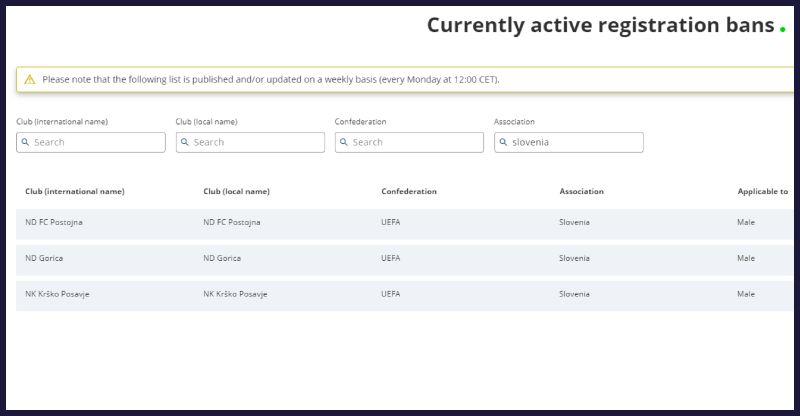The image size is (800, 416).
Task: Click the Association column header
Action: tap(581, 191)
